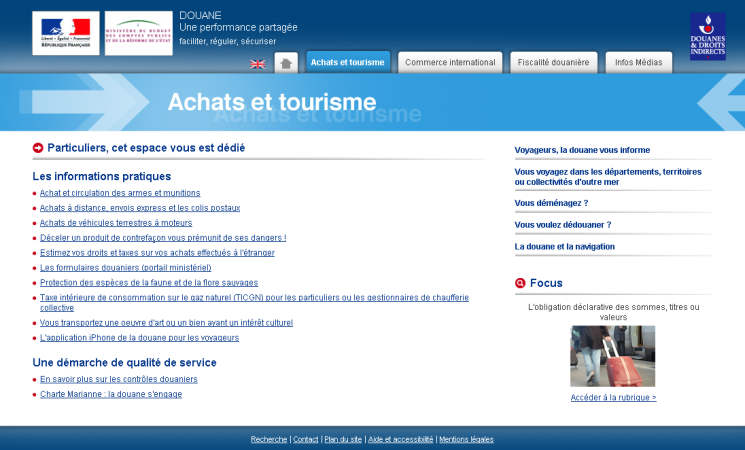Go to homepage via house icon tab
The width and height of the screenshot is (745, 450).
[286, 63]
